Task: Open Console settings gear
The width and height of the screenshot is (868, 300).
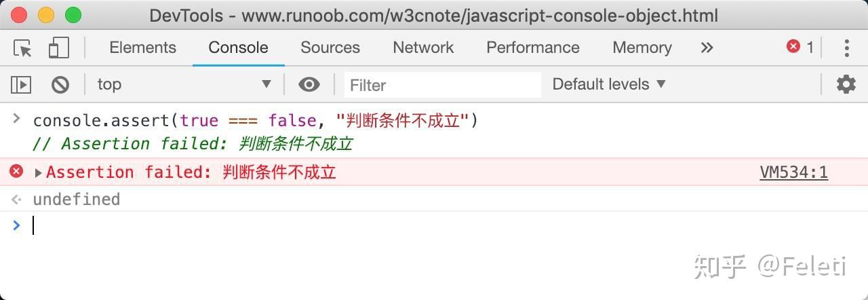Action: (x=846, y=84)
